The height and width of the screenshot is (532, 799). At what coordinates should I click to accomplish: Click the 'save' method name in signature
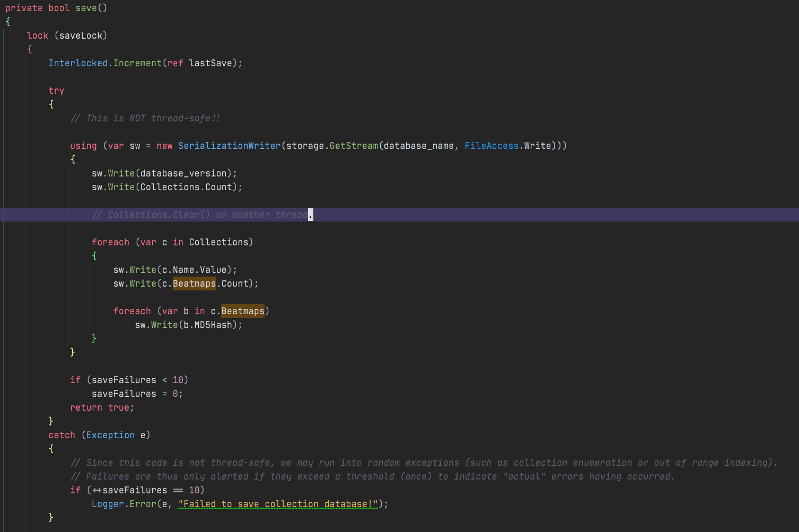click(x=86, y=8)
